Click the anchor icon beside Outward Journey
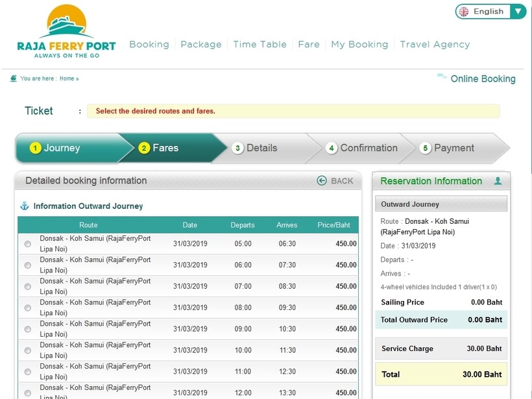Viewport: 532px width, 399px height. pyautogui.click(x=25, y=206)
